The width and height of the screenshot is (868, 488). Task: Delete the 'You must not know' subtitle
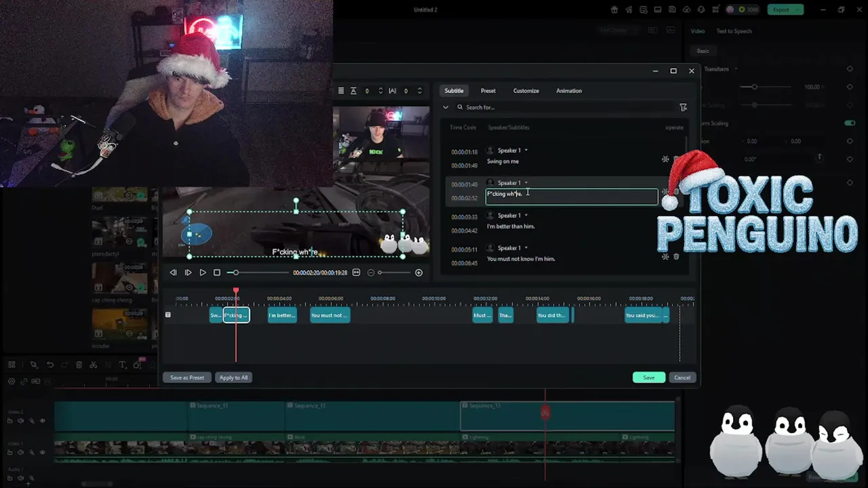pos(676,256)
